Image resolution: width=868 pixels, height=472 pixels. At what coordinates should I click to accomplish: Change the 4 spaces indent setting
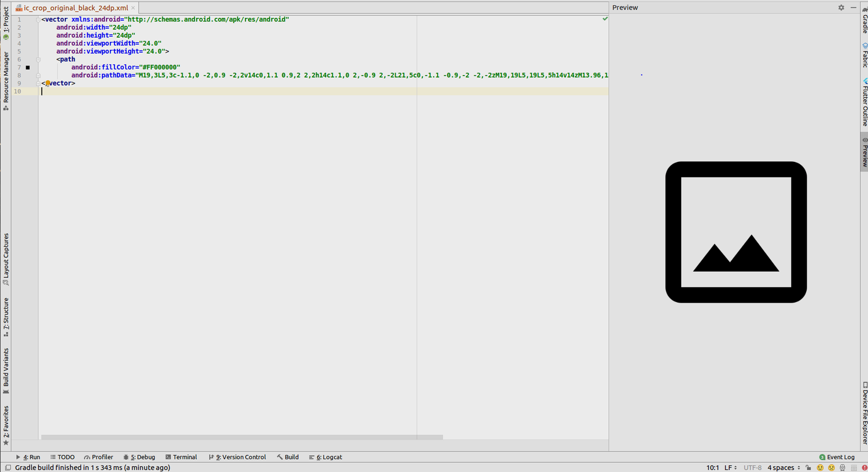pyautogui.click(x=784, y=467)
